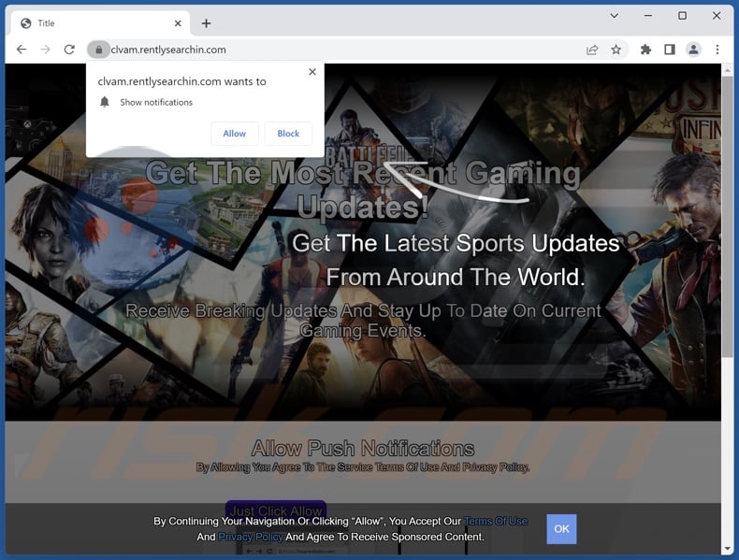Block notifications in the permission prompt
739x560 pixels.
click(x=288, y=134)
